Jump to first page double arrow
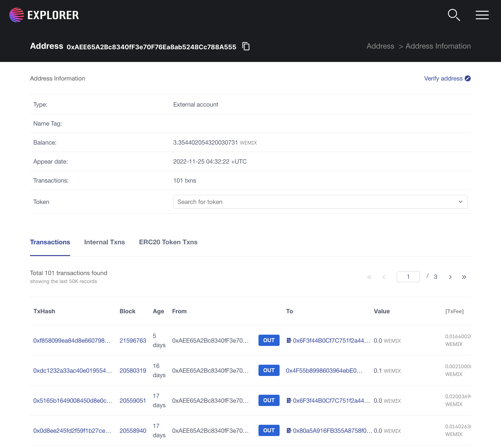This screenshot has height=448, width=501. tap(369, 277)
